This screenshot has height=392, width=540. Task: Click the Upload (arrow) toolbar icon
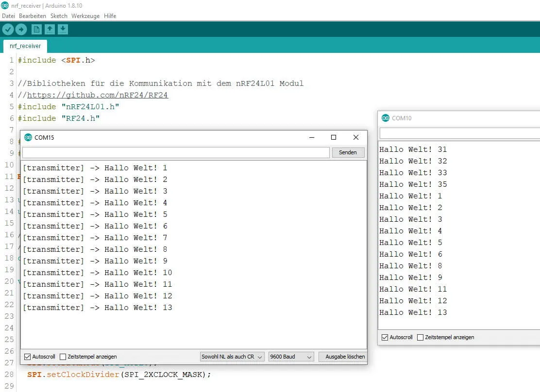click(x=21, y=30)
